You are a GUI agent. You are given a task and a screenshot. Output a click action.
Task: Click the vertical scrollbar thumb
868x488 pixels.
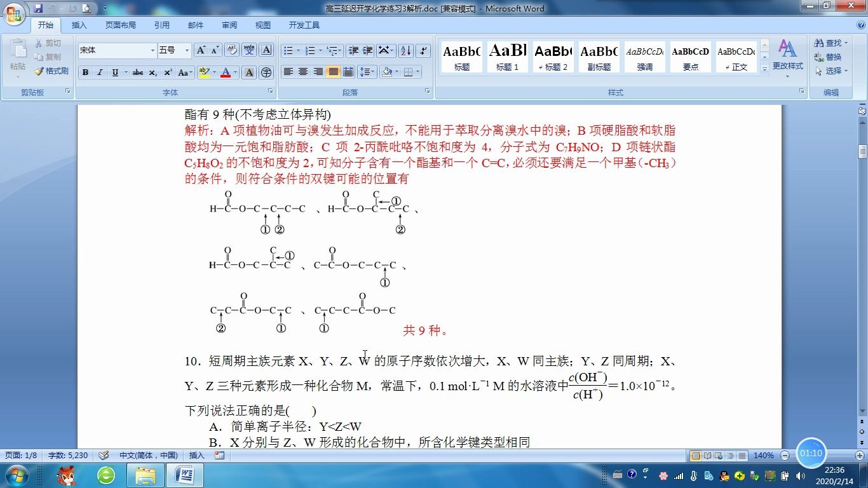click(862, 151)
